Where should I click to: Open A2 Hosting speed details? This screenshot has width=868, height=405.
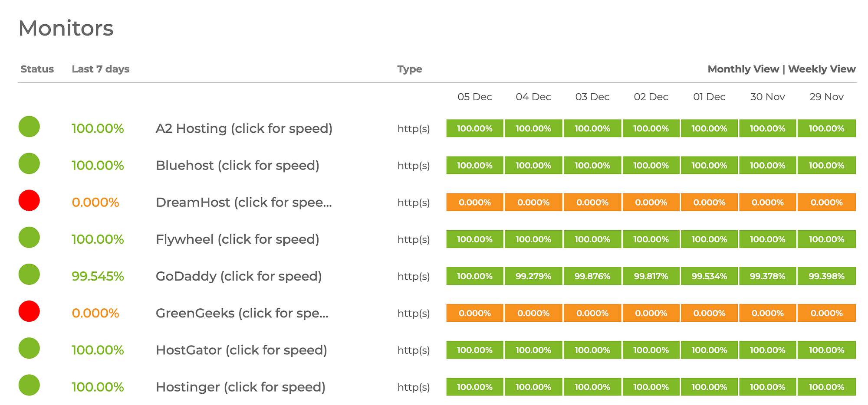(x=244, y=129)
